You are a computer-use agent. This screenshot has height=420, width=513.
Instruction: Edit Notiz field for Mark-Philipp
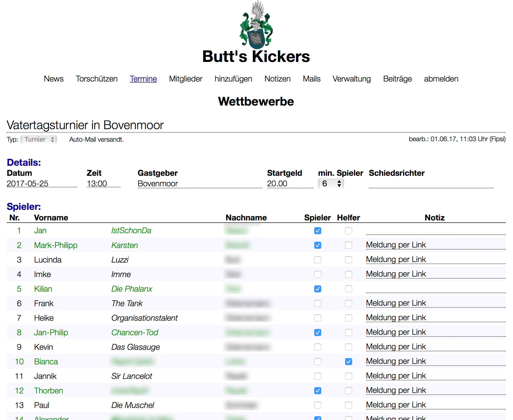(x=435, y=245)
